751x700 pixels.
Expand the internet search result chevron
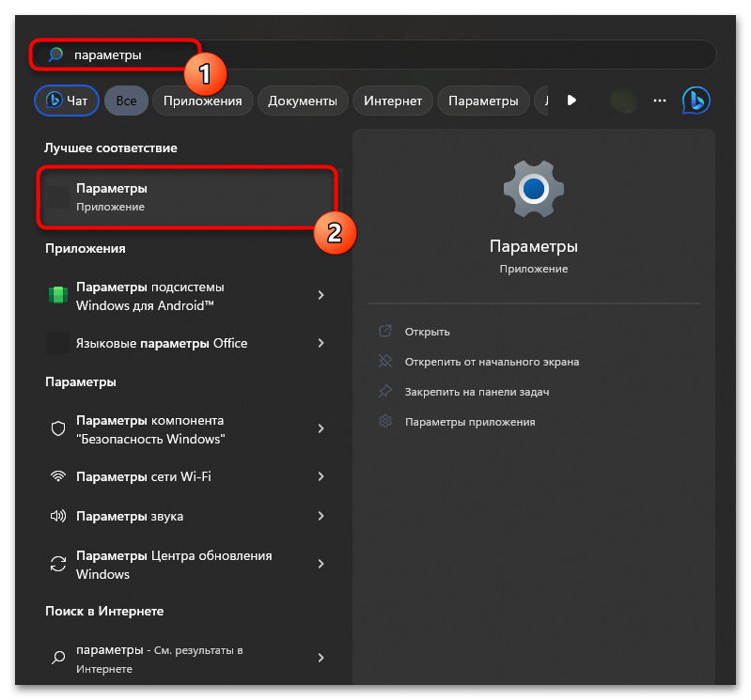click(x=321, y=659)
